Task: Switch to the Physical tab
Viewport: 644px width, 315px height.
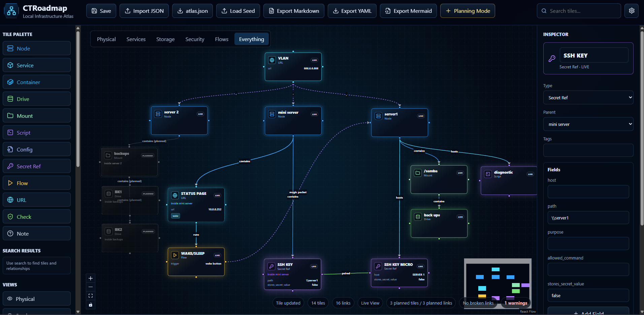Action: (106, 39)
